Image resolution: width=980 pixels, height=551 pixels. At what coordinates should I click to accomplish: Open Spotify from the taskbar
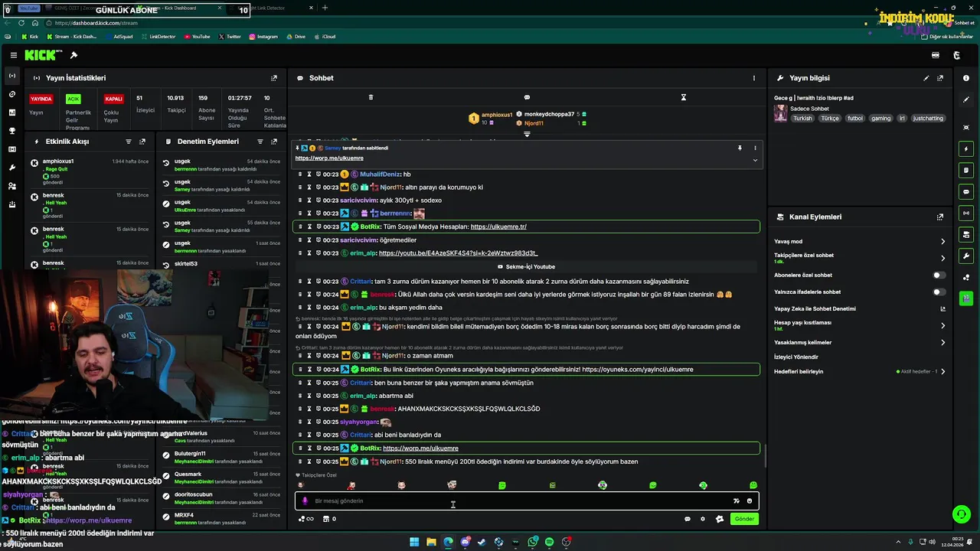pos(549,542)
